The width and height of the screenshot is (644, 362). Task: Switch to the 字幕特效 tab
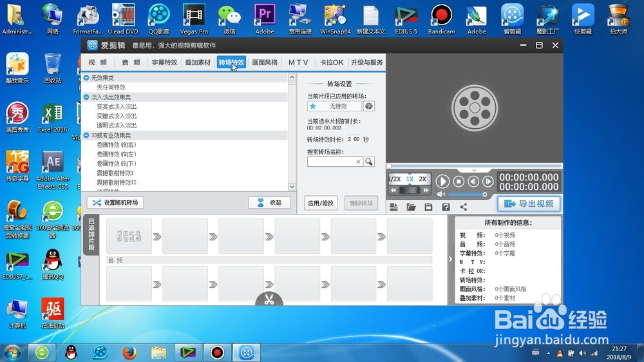(x=164, y=62)
